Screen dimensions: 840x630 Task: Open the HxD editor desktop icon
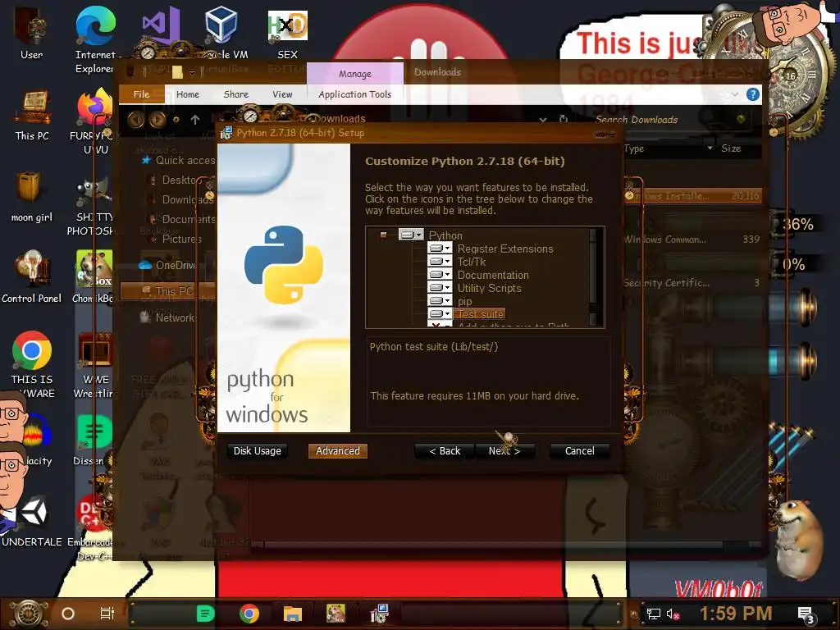coord(288,33)
